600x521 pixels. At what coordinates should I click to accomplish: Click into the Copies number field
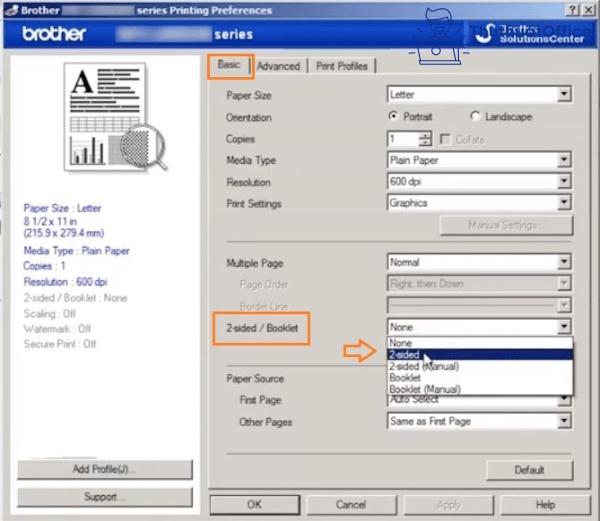tap(403, 139)
